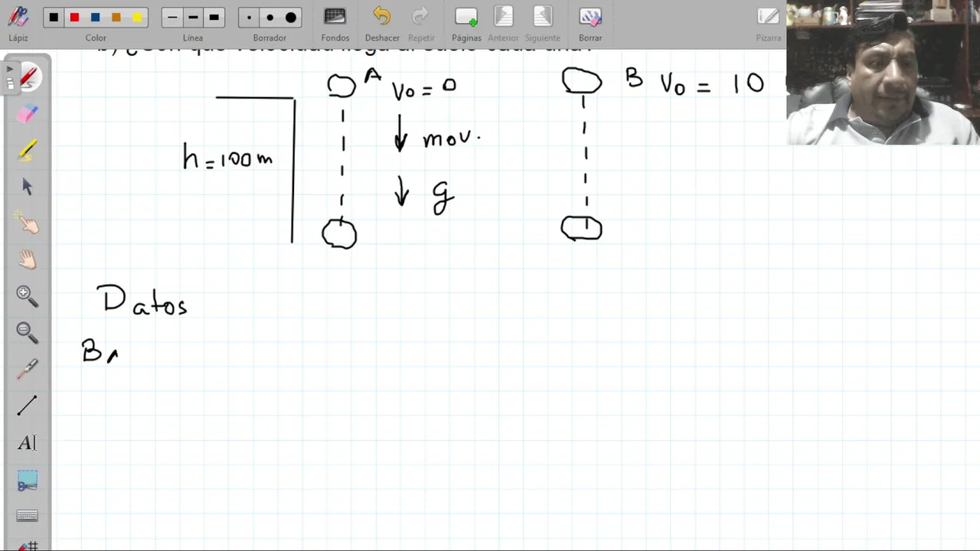Choose the pointing-hand interaction tool

27,223
